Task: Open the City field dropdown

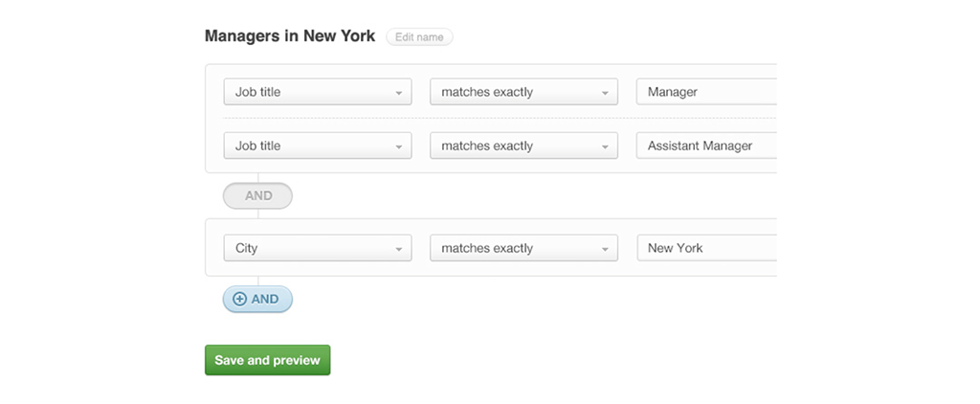Action: [317, 248]
